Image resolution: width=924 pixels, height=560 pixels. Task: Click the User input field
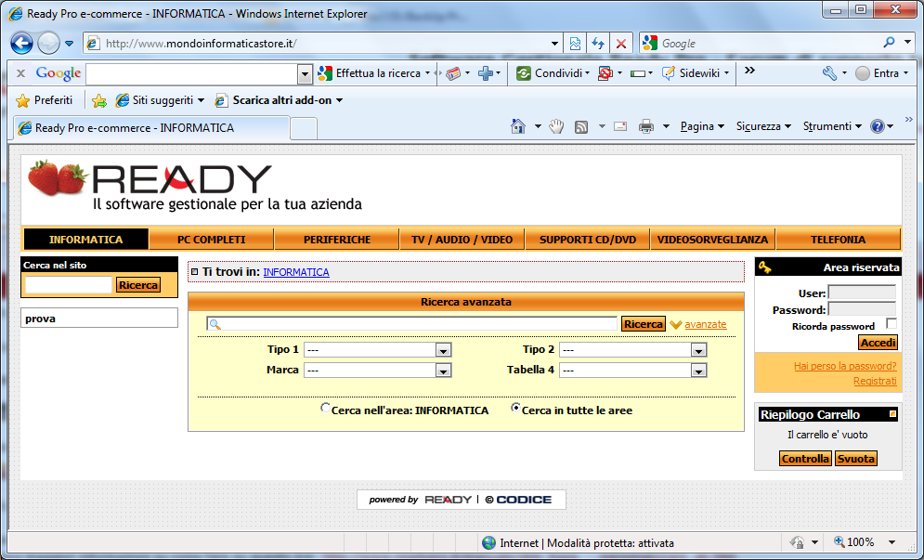[x=862, y=293]
